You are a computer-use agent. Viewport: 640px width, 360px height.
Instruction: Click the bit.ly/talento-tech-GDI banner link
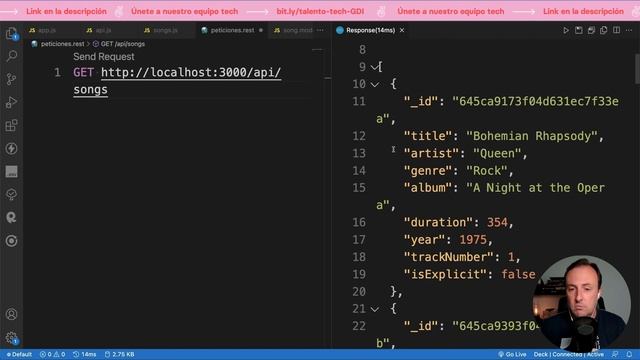tap(320, 11)
